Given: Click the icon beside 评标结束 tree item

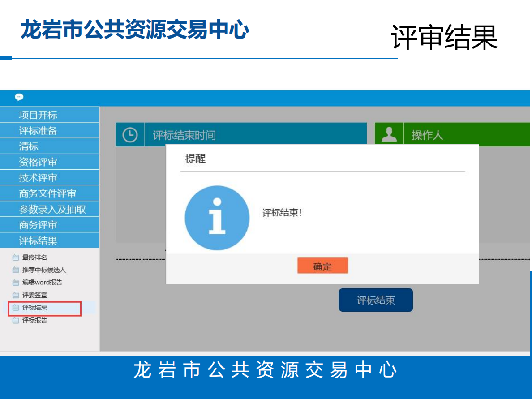Looking at the screenshot, I should [x=16, y=307].
